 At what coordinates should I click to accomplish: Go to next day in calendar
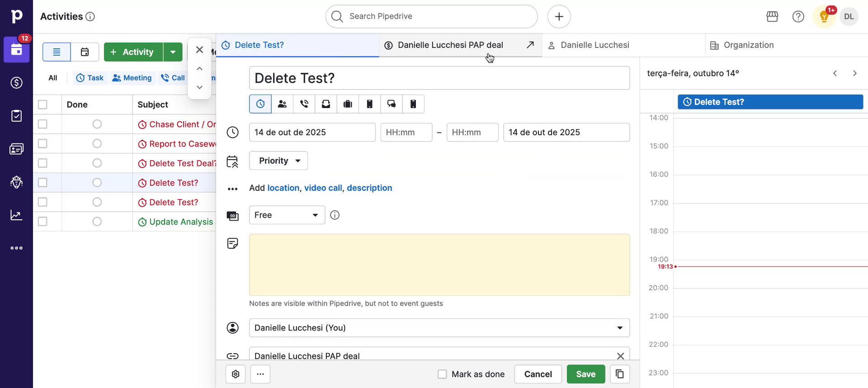(854, 73)
